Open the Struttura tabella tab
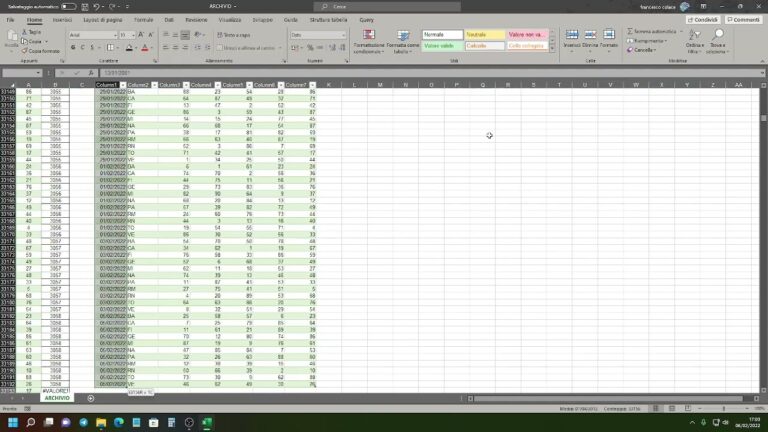 coord(328,20)
